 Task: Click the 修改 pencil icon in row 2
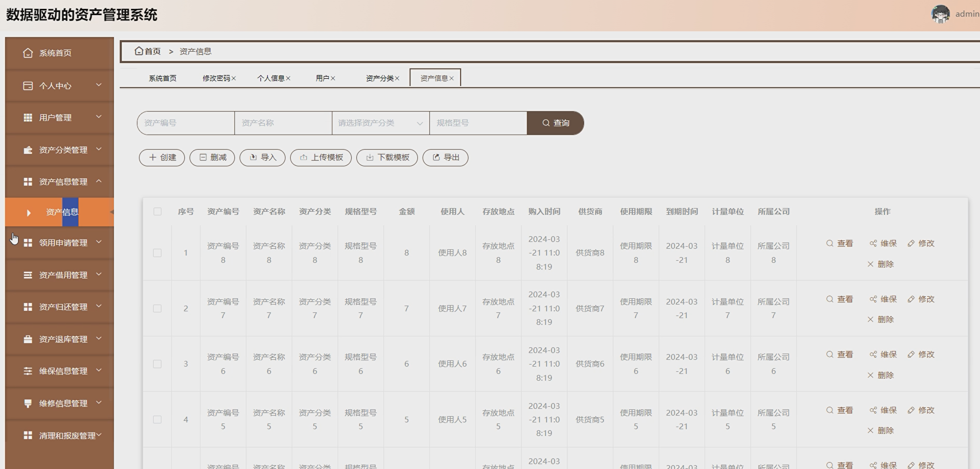[x=911, y=299]
